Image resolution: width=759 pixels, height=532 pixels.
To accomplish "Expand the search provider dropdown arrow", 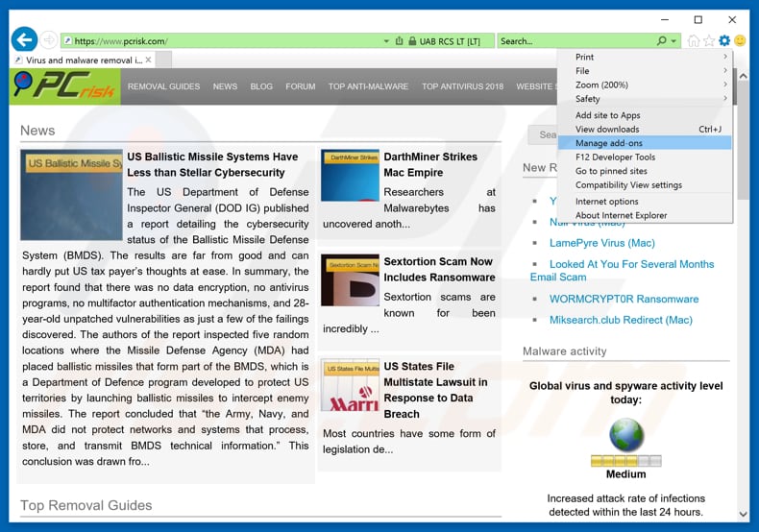I will click(673, 41).
